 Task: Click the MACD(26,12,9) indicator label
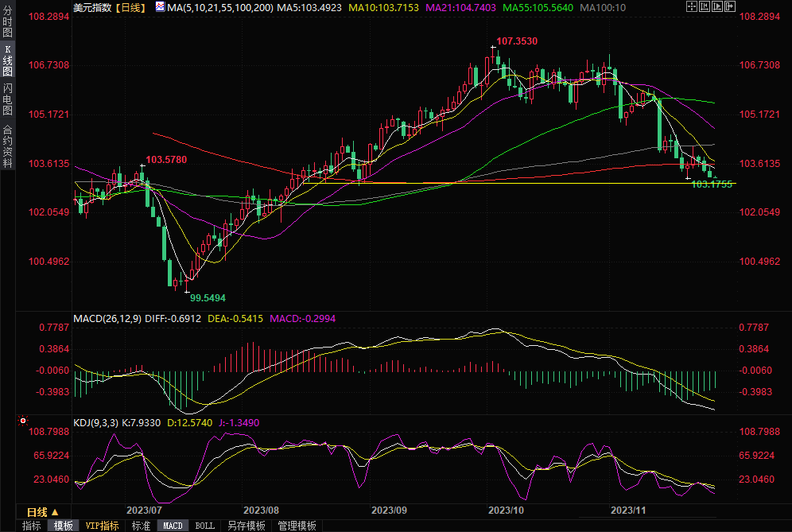click(109, 319)
